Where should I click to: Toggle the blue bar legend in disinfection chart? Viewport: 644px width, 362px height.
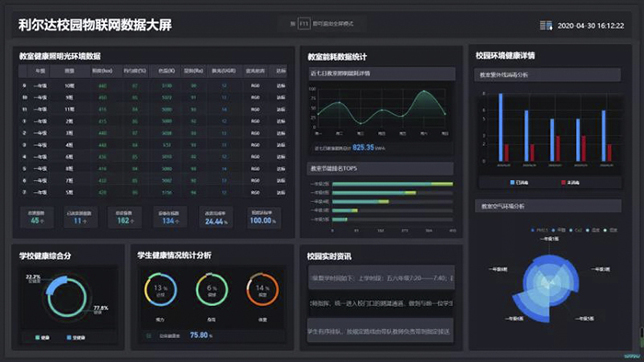tap(520, 183)
